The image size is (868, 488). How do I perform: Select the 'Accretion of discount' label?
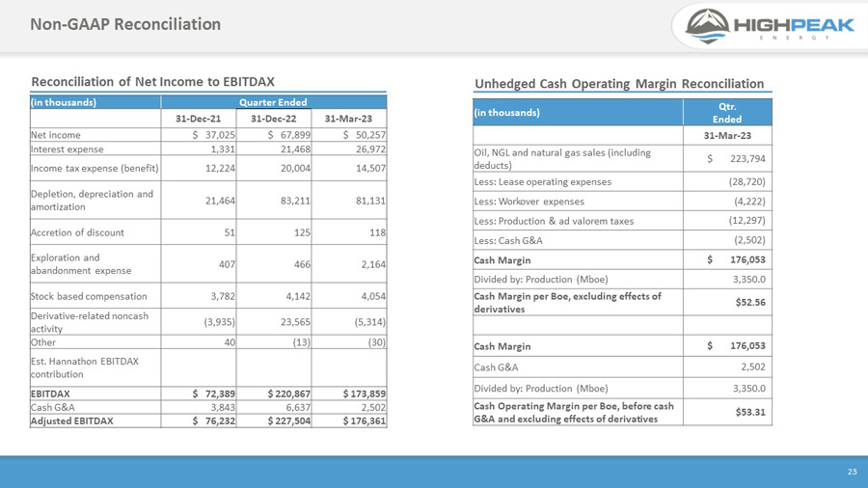tap(77, 233)
